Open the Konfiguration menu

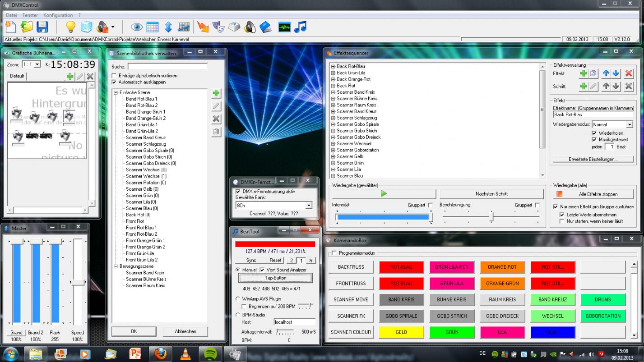pos(58,15)
